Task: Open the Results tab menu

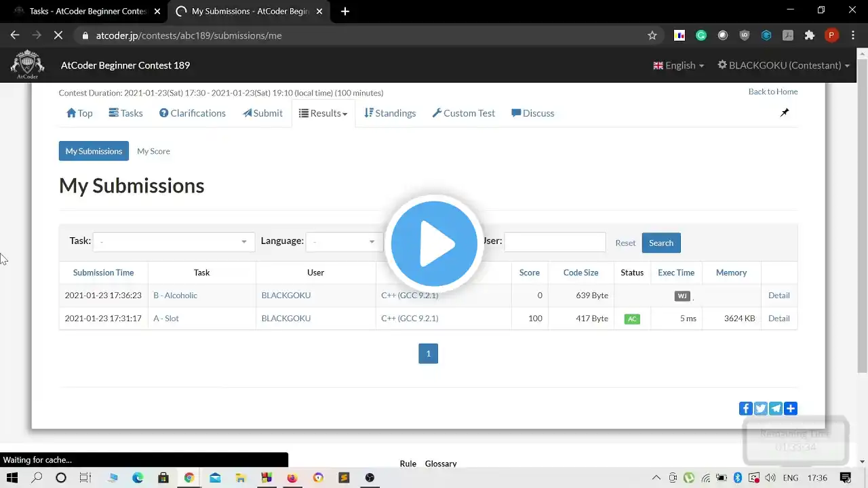Action: [x=323, y=113]
